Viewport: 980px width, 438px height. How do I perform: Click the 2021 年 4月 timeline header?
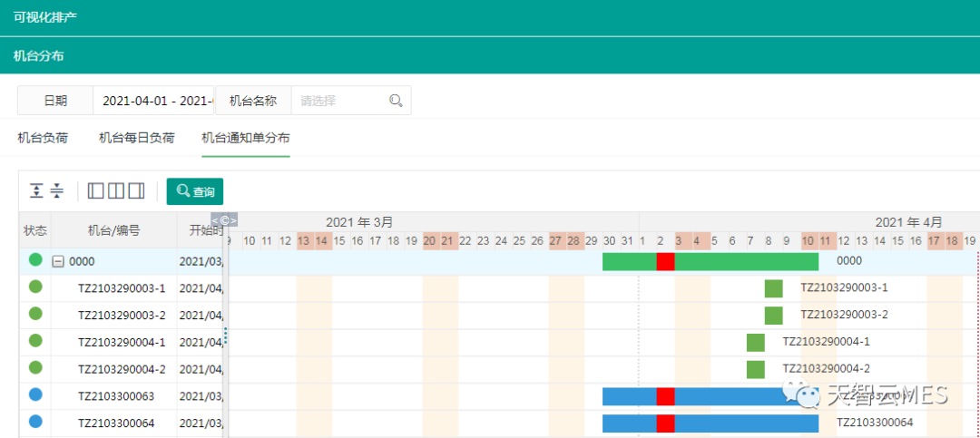[x=908, y=222]
